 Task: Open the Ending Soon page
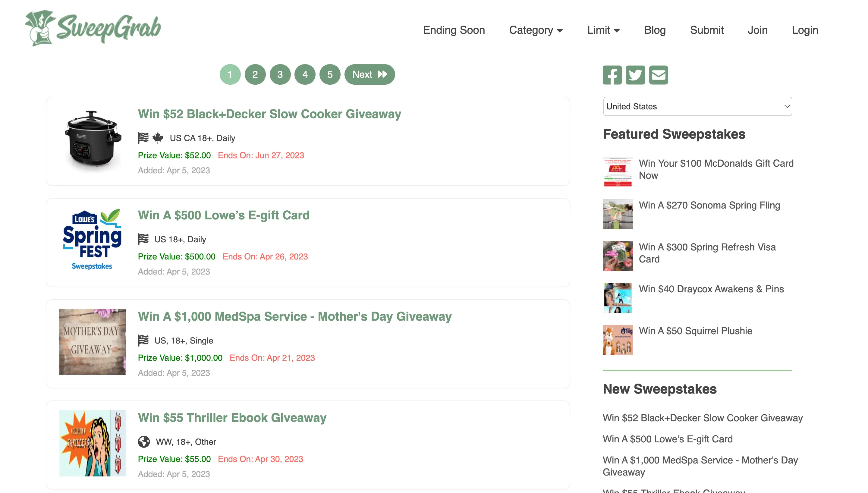(x=454, y=30)
